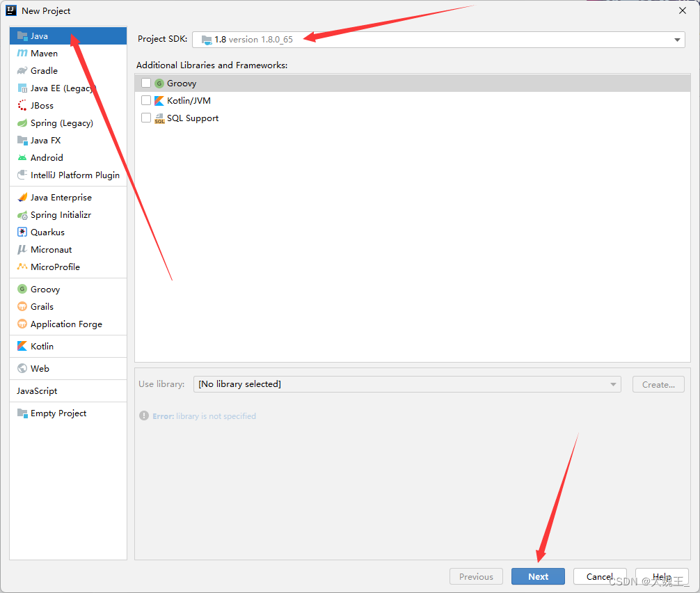
Task: Click the Quarkus icon
Action: [x=22, y=232]
